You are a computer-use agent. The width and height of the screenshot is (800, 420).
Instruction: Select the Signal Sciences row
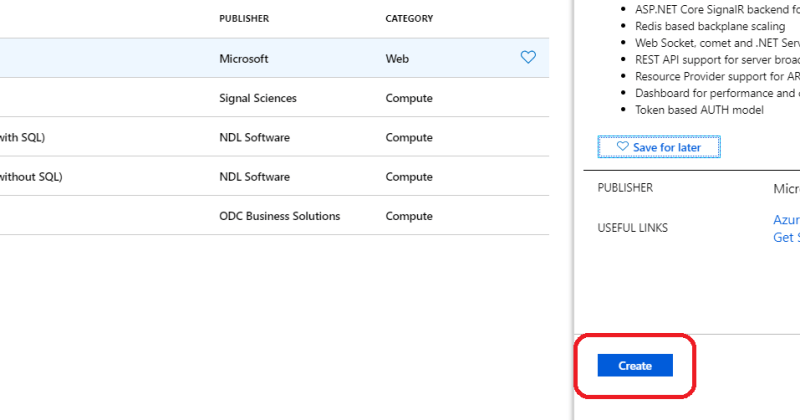(258, 98)
